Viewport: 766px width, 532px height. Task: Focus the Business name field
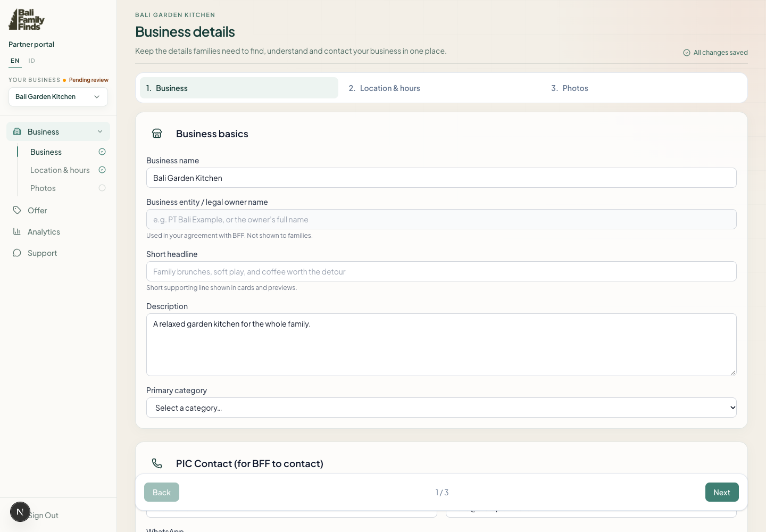(x=442, y=178)
